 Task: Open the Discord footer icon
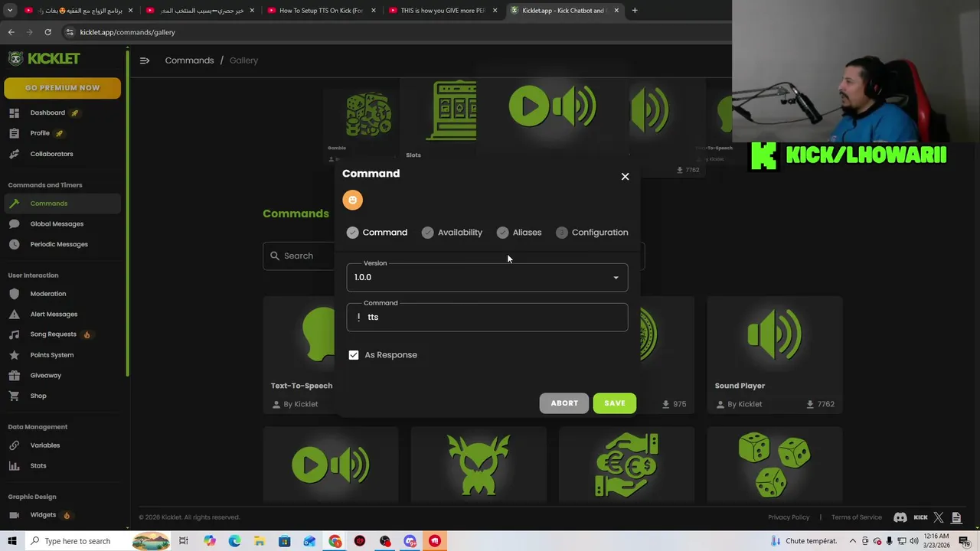pyautogui.click(x=900, y=517)
